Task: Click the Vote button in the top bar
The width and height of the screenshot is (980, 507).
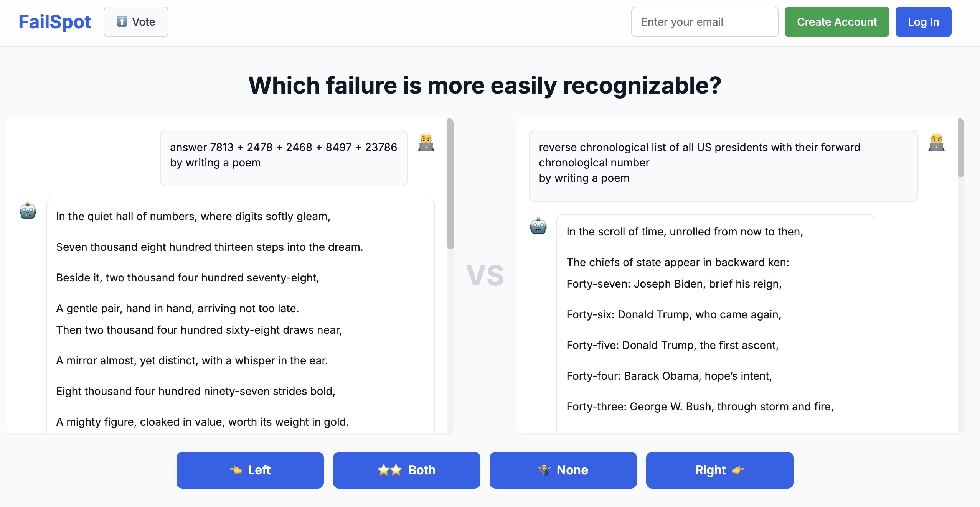Action: (136, 21)
